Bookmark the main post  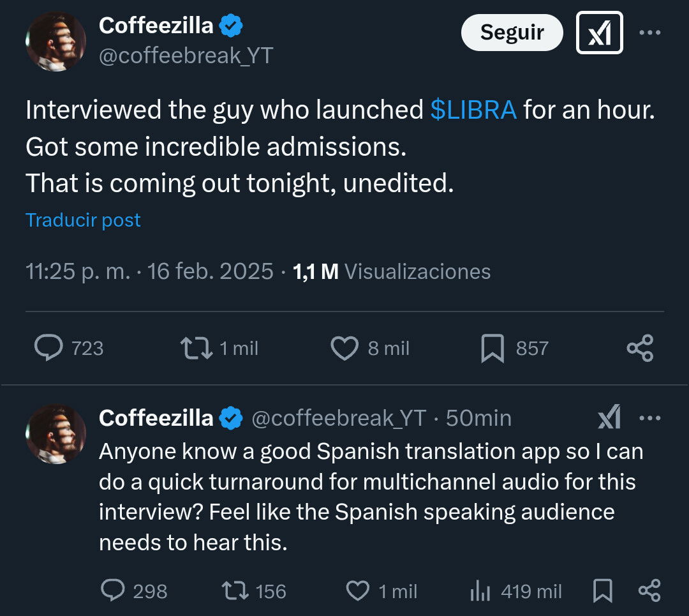pyautogui.click(x=492, y=349)
